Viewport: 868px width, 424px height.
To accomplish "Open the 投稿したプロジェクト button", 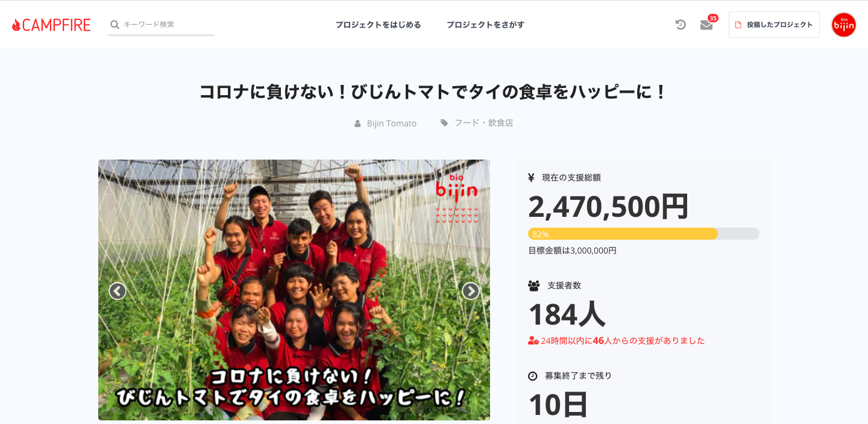I will [774, 25].
